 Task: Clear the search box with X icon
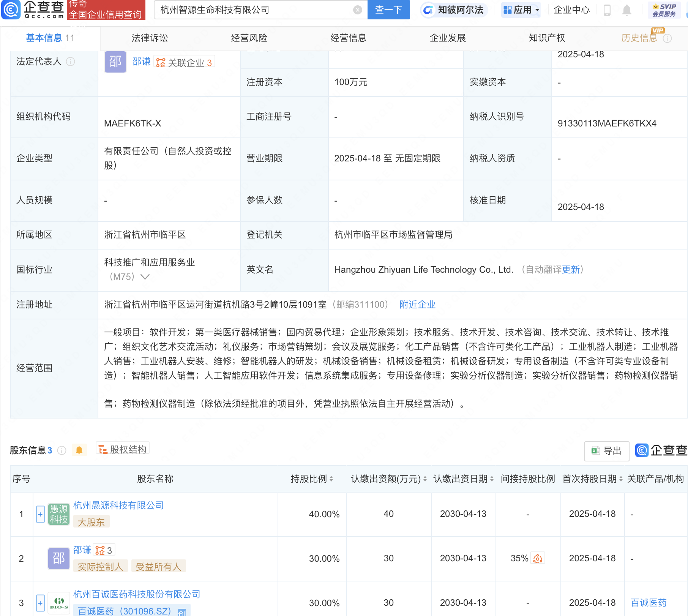(x=357, y=10)
